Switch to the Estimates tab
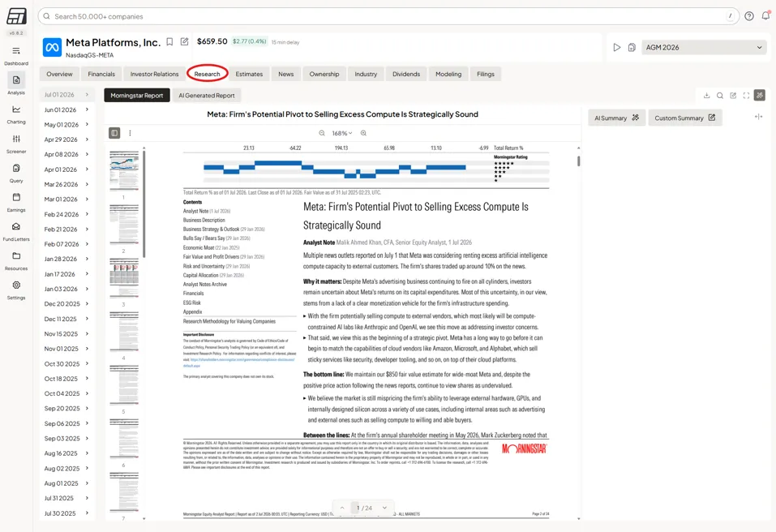Screen dimensions: 776x532 click(249, 75)
